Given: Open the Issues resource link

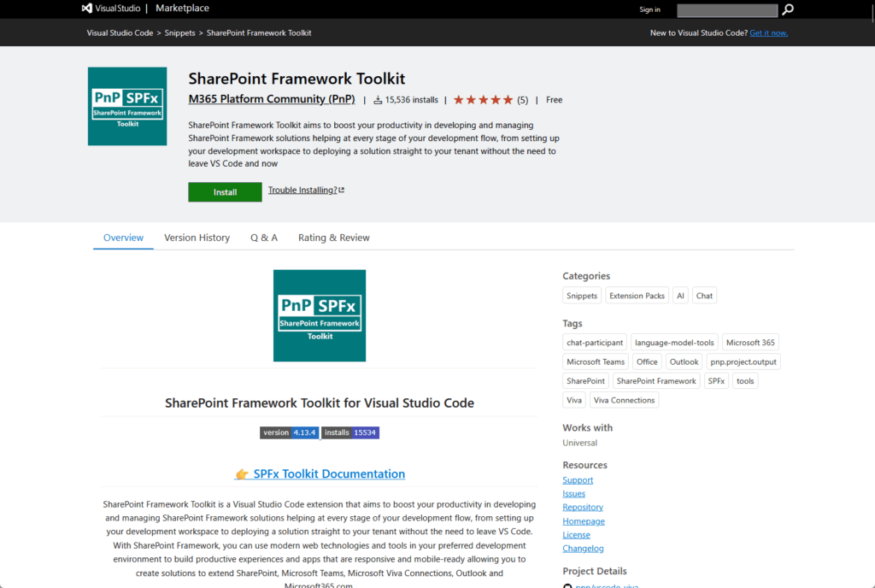Looking at the screenshot, I should pyautogui.click(x=573, y=494).
